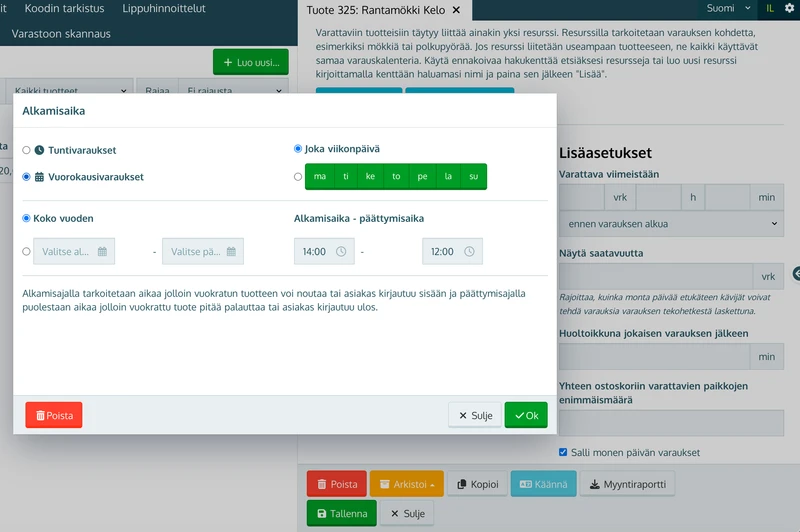This screenshot has height=532, width=800.
Task: Select the specific weekdays radio button
Action: click(298, 176)
